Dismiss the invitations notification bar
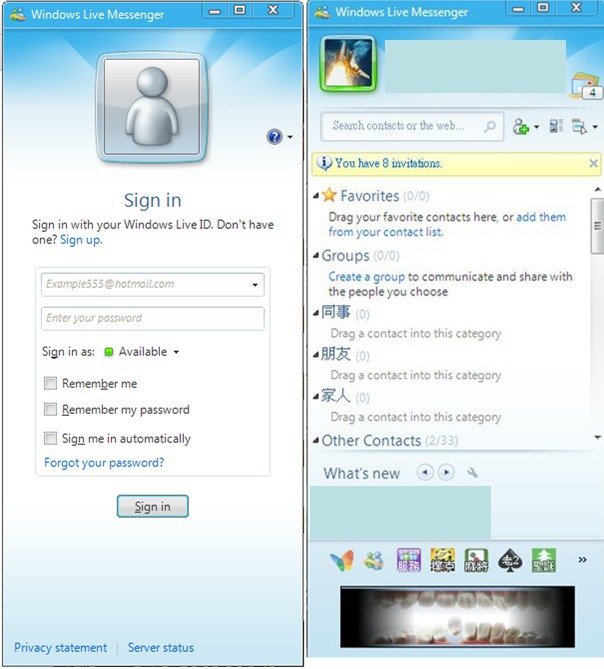604x669 pixels. pyautogui.click(x=593, y=163)
